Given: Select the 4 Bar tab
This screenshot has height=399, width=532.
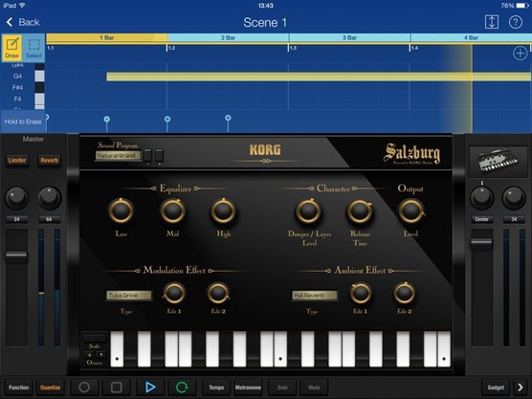Looking at the screenshot, I should coord(471,37).
